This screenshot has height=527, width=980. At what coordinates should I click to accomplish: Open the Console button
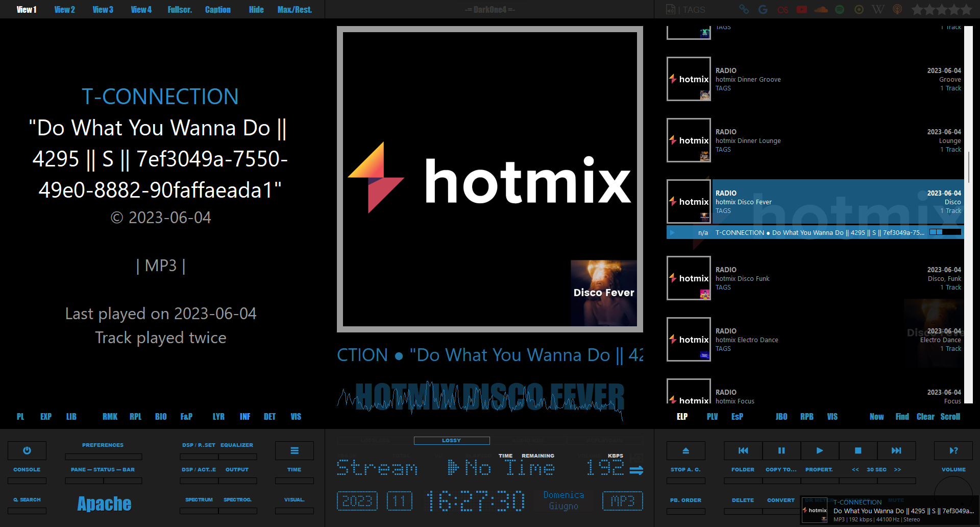[x=27, y=469]
